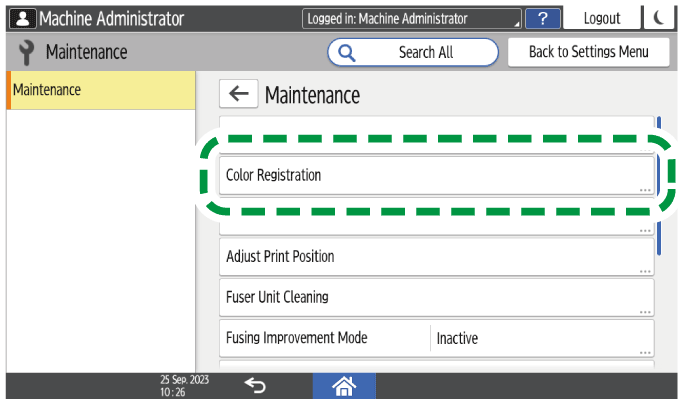Viewport: 683px width, 404px height.
Task: Open Adjust Print Position
Action: 436,257
